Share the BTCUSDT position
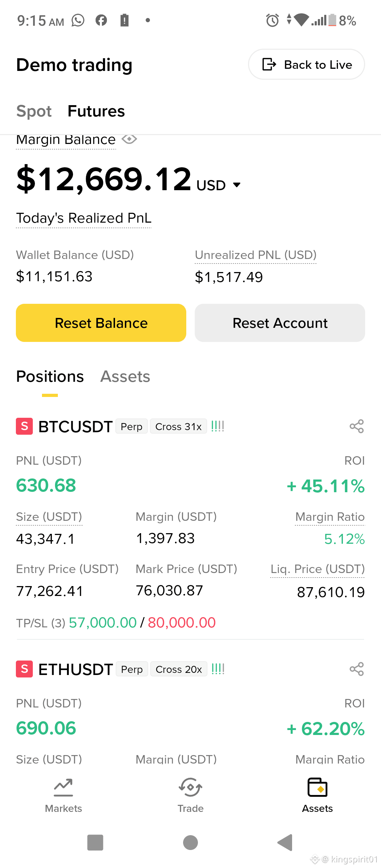The width and height of the screenshot is (381, 868). [357, 426]
